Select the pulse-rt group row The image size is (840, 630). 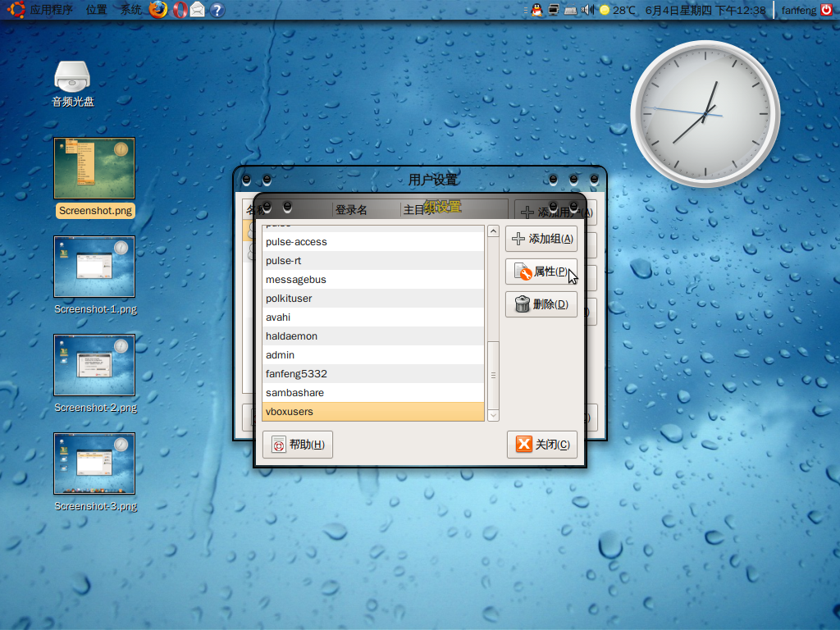tap(373, 260)
